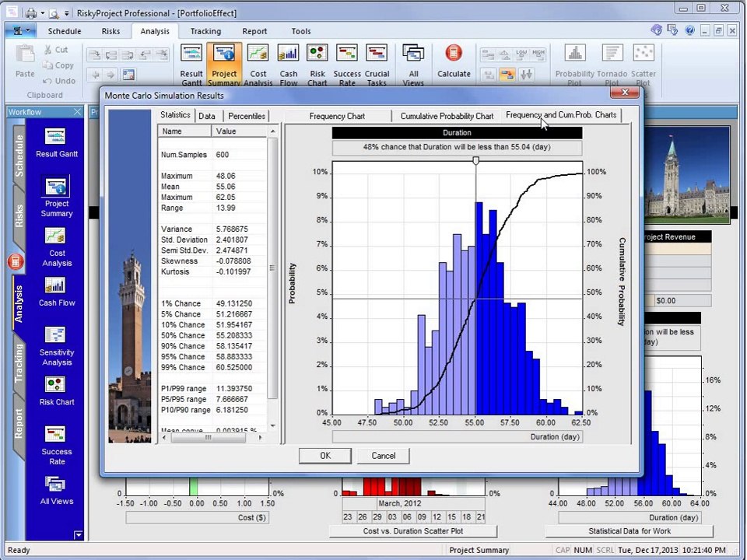
Task: Click Cost vs. Duration Scatter Plot button
Action: tap(413, 531)
